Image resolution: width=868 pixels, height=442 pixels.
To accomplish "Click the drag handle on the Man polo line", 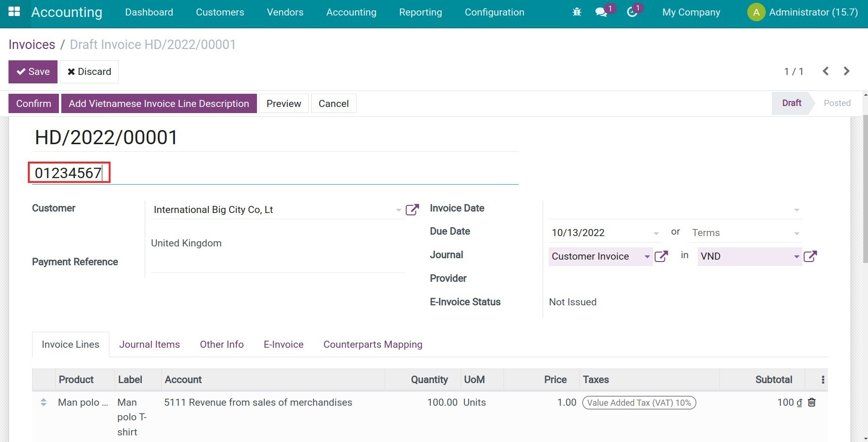I will coord(43,402).
